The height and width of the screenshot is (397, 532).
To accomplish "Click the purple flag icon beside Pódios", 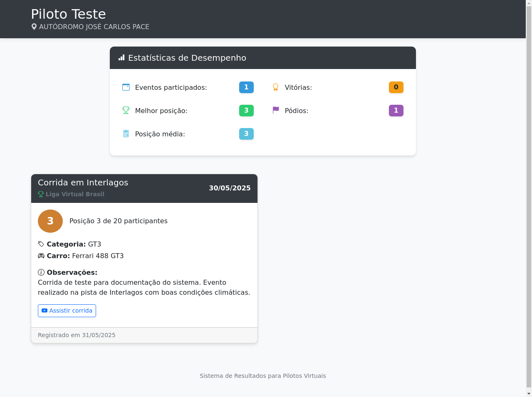I will click(275, 110).
